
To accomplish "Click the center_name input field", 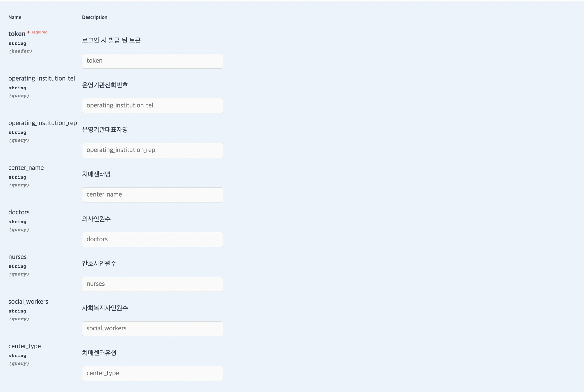I will coord(152,195).
